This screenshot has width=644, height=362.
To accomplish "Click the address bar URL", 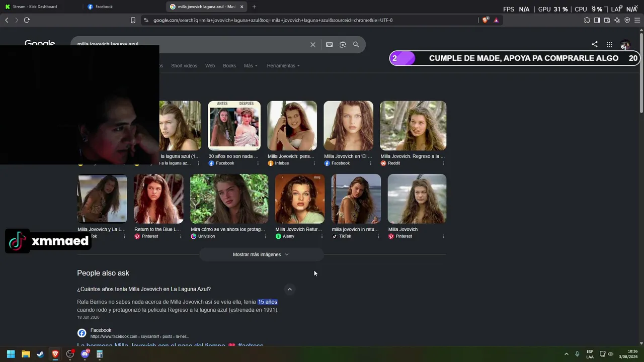I will point(273,20).
